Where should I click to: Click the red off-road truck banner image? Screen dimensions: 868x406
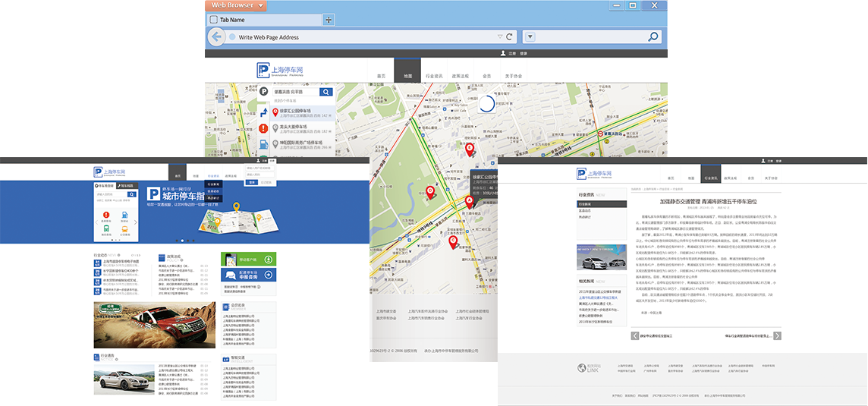pyautogui.click(x=155, y=325)
